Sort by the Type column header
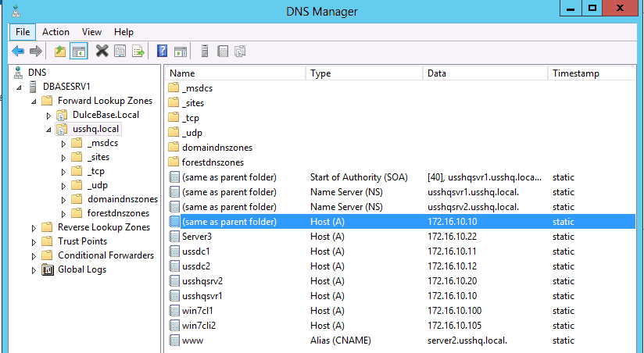 (364, 73)
